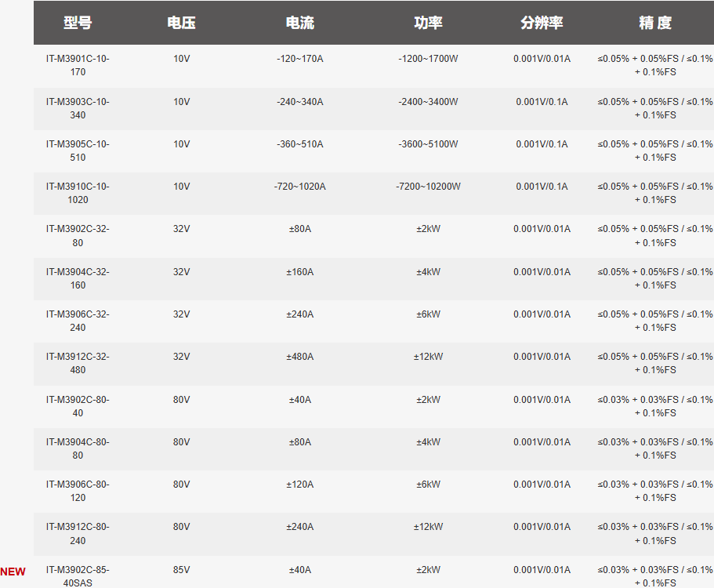Select model name IT-M3902C-85-40SAS
714x588 pixels.
point(78,576)
